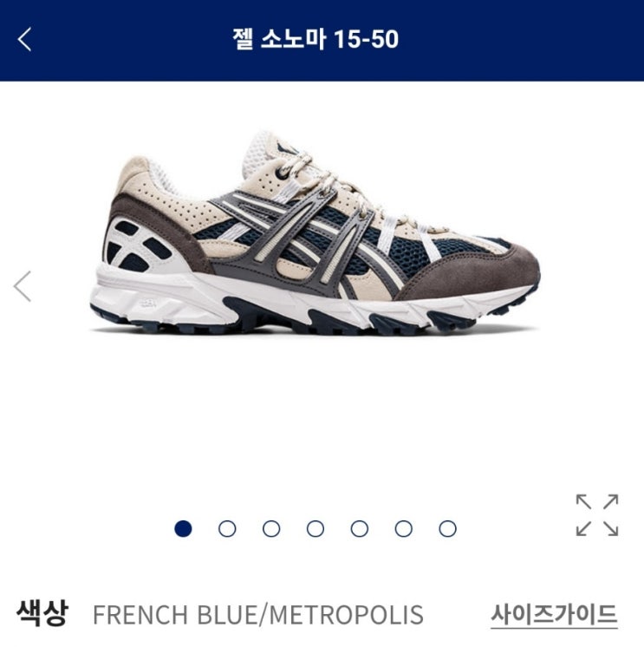Jump to the sixth image dot

[404, 528]
